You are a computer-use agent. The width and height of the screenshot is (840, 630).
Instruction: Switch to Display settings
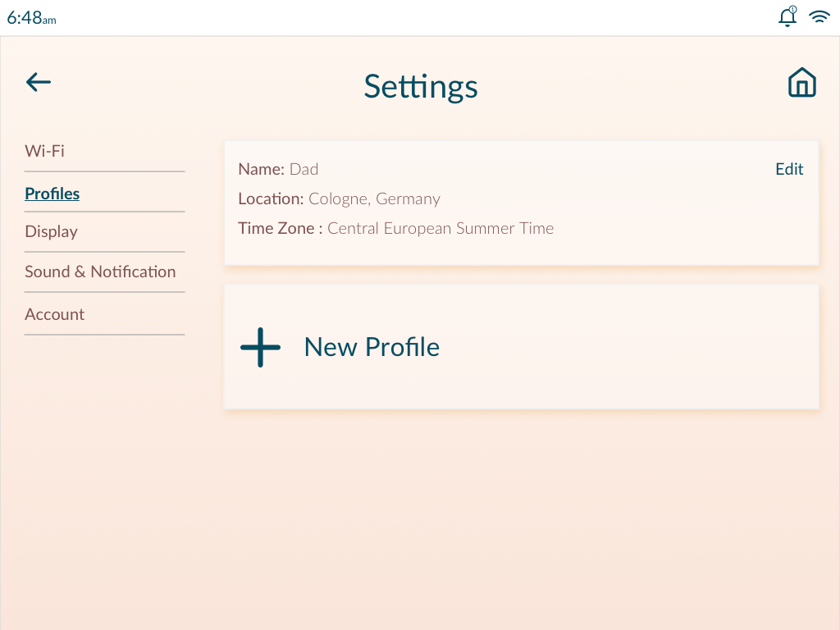tap(51, 231)
